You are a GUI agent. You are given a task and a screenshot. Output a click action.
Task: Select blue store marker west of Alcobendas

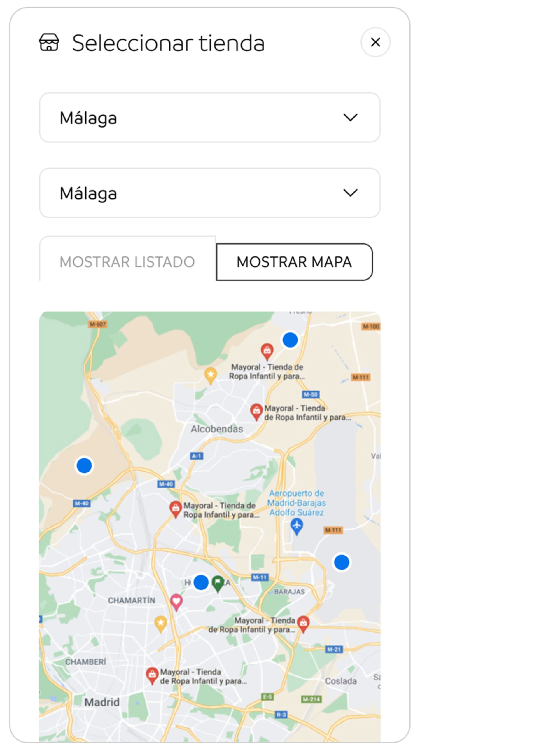(x=84, y=465)
